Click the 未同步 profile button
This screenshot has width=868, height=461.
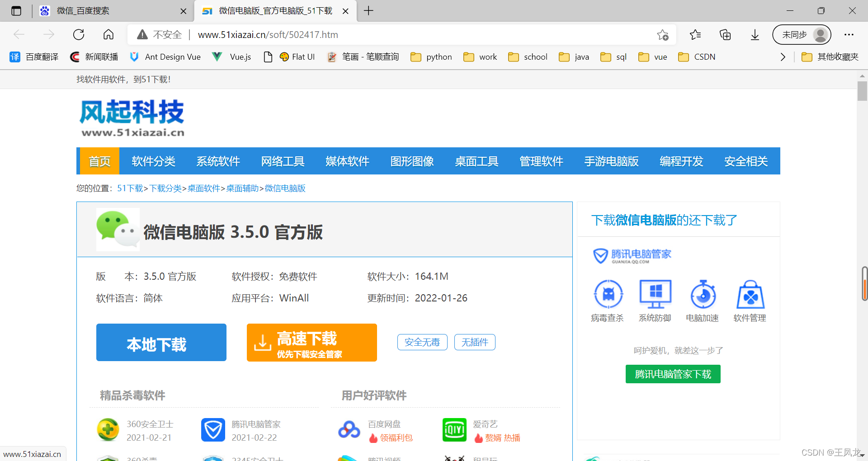pyautogui.click(x=802, y=35)
